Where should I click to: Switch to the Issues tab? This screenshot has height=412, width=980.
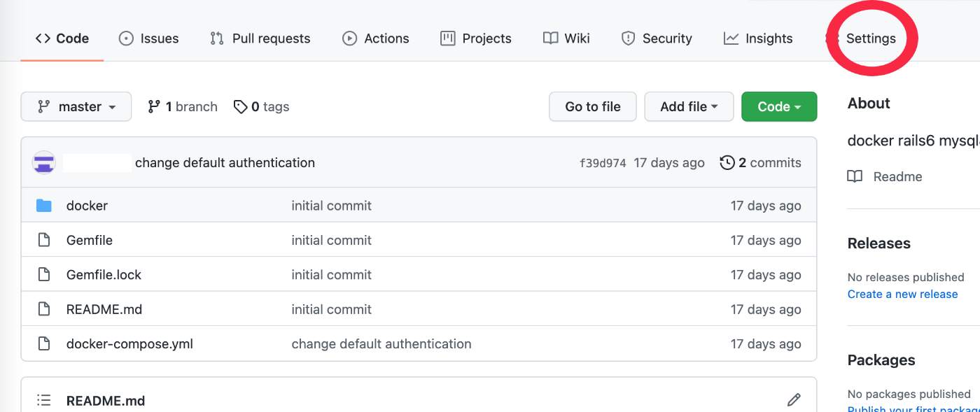coord(149,38)
